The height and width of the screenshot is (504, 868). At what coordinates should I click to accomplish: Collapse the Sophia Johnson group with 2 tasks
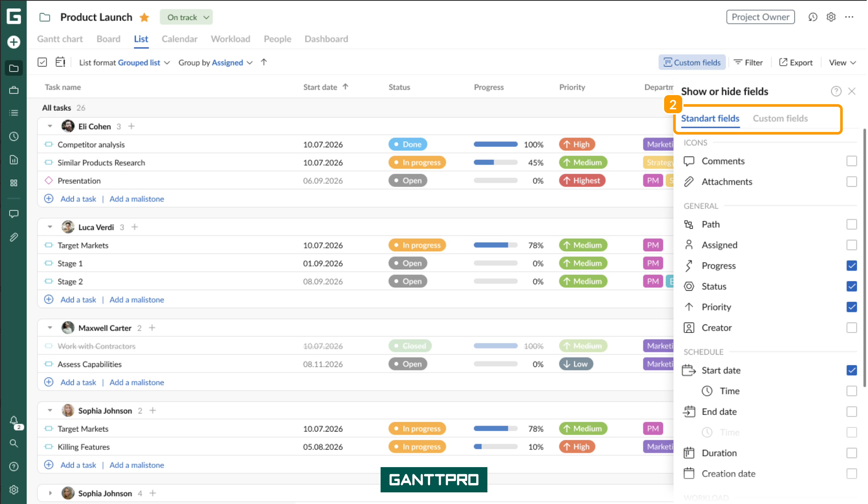click(x=50, y=411)
